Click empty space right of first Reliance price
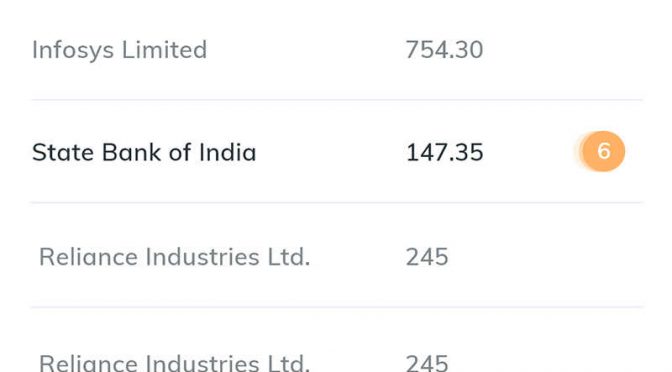Viewport: 672px width, 372px height. pyautogui.click(x=544, y=257)
